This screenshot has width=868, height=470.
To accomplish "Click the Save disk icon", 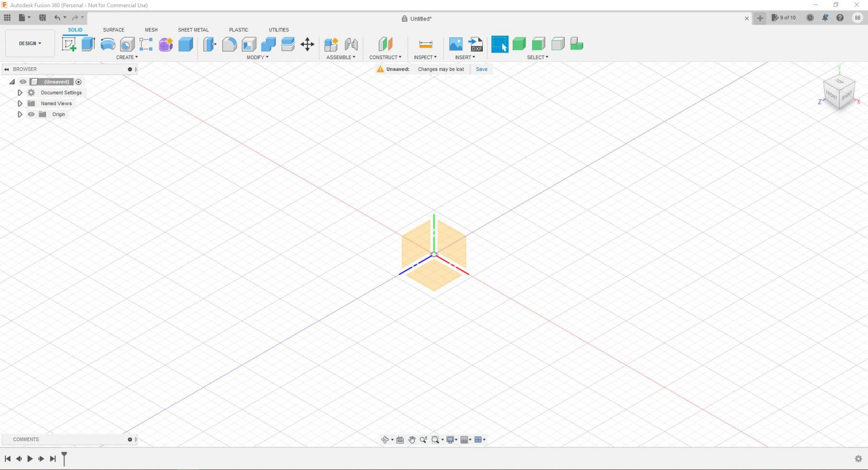I will click(42, 18).
